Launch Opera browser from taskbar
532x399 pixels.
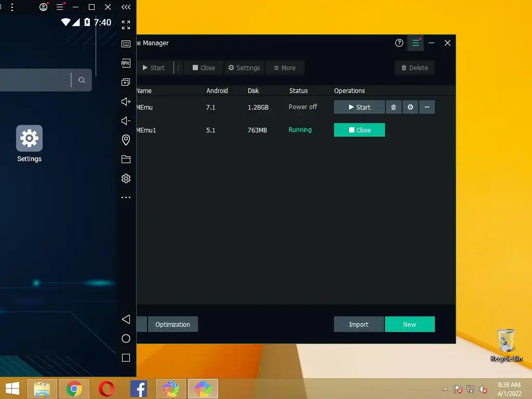point(106,389)
